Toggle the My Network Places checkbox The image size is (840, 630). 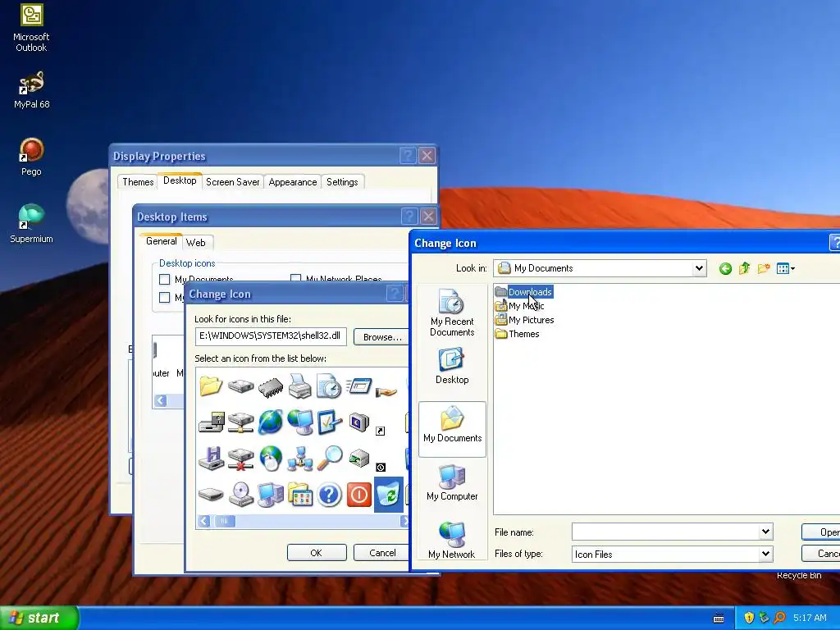(x=295, y=278)
